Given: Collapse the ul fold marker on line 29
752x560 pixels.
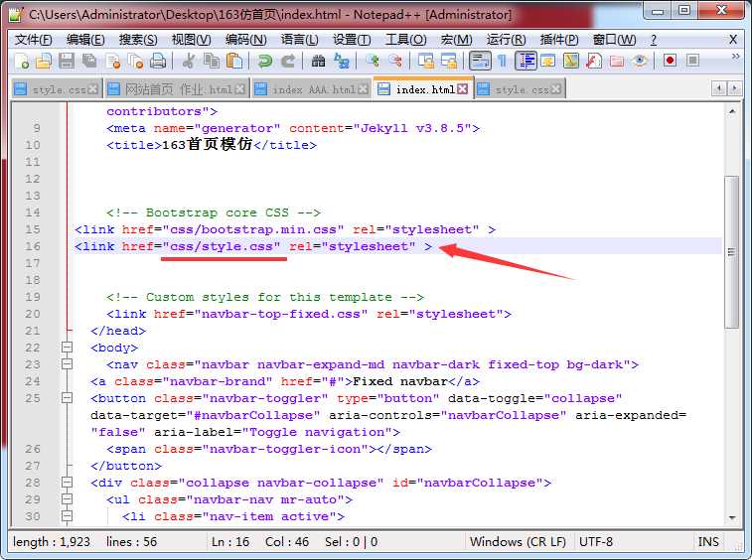Looking at the screenshot, I should [x=68, y=499].
